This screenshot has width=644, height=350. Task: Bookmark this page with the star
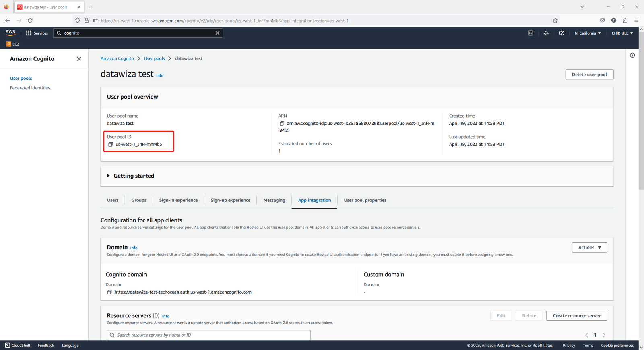(555, 20)
